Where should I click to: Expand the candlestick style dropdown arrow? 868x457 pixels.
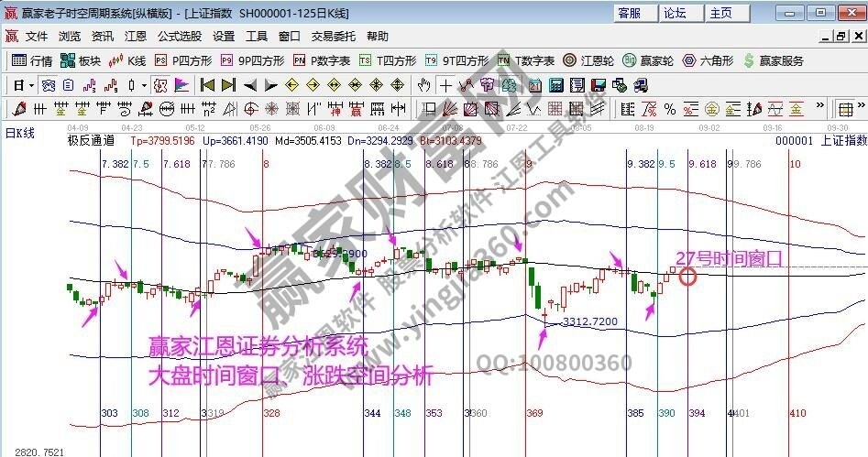143,85
